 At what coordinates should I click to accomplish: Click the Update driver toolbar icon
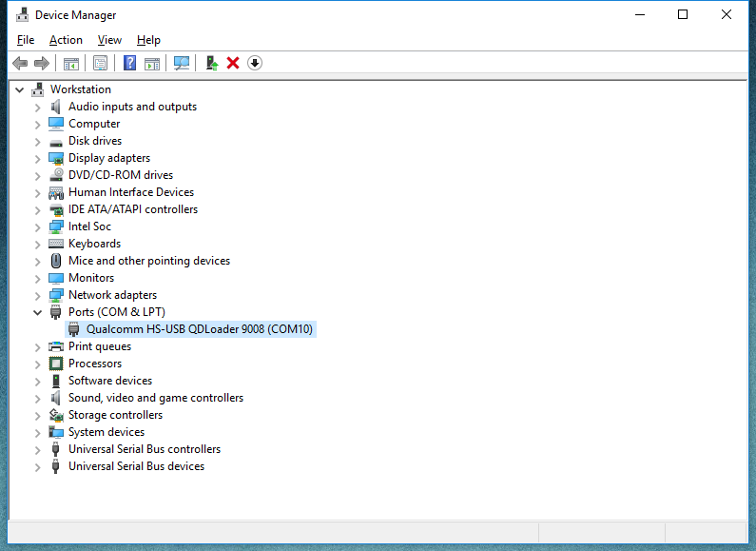212,63
